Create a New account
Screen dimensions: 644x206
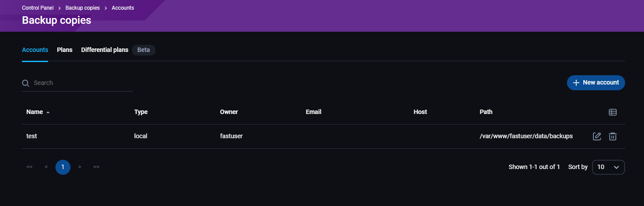pyautogui.click(x=596, y=83)
